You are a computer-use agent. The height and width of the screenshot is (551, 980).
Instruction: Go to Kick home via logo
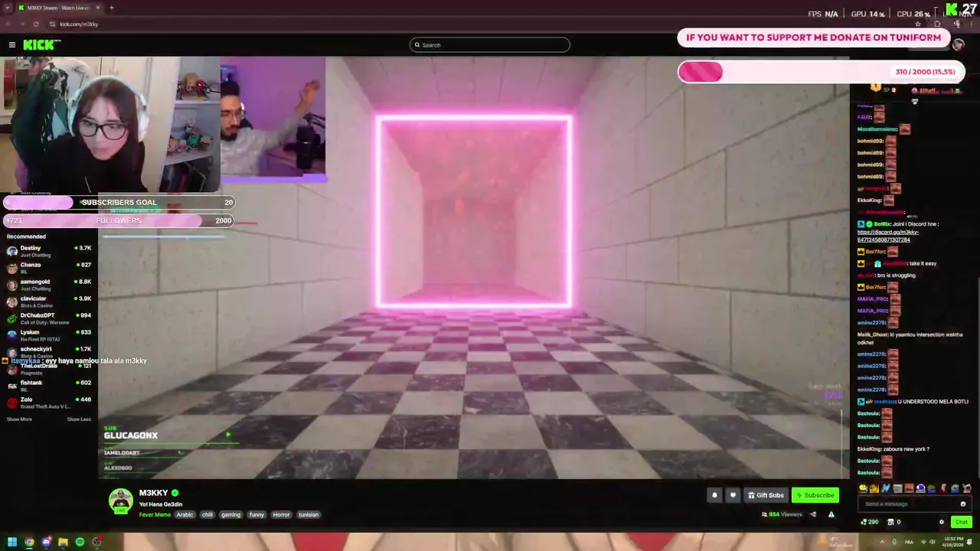[40, 45]
